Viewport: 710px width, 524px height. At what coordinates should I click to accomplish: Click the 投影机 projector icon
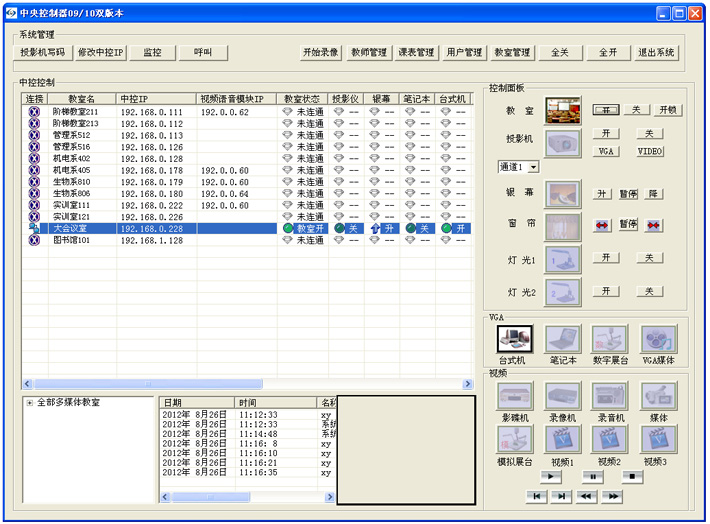pos(562,142)
